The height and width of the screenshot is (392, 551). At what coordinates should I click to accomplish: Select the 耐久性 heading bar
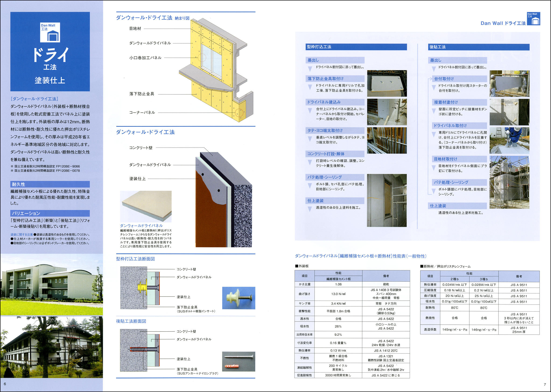coord(50,184)
